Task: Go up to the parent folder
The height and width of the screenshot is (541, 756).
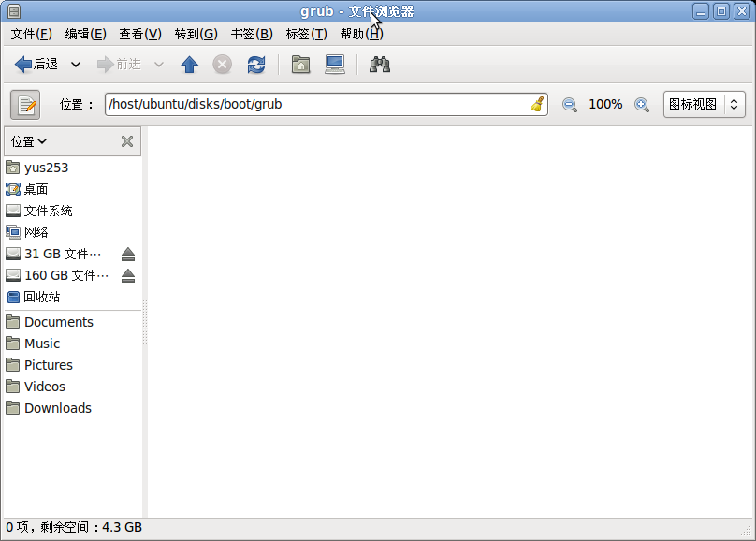Action: [190, 65]
